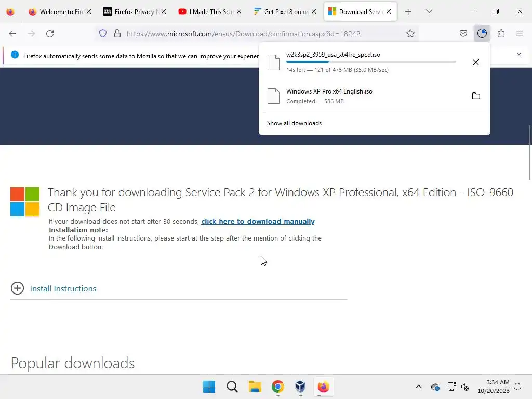View site security padlock info
The height and width of the screenshot is (399, 532).
click(117, 34)
